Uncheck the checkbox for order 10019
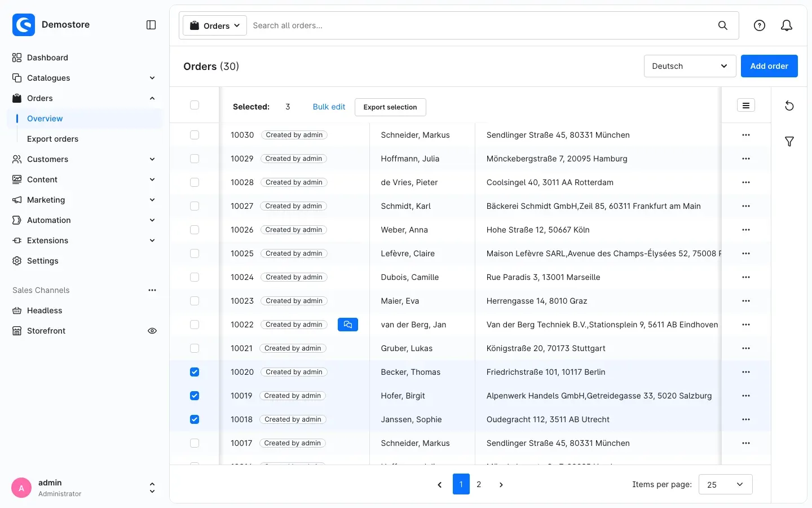The image size is (812, 508). (195, 396)
